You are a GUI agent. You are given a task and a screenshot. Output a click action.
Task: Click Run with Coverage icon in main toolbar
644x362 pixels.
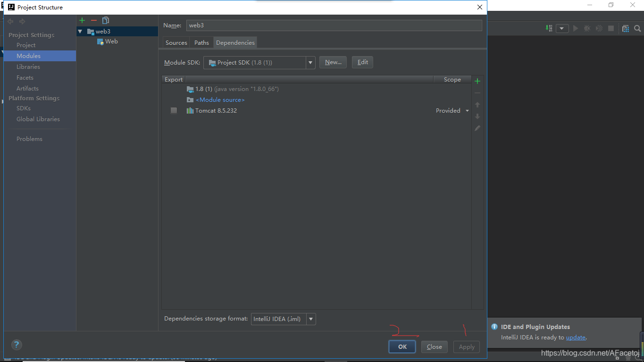(x=599, y=28)
